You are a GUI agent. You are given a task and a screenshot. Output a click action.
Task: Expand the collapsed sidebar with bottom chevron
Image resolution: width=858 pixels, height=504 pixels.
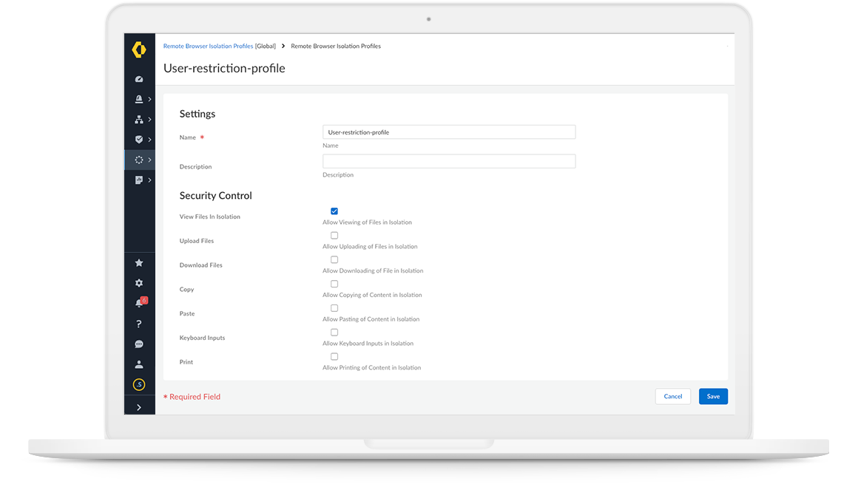(139, 405)
